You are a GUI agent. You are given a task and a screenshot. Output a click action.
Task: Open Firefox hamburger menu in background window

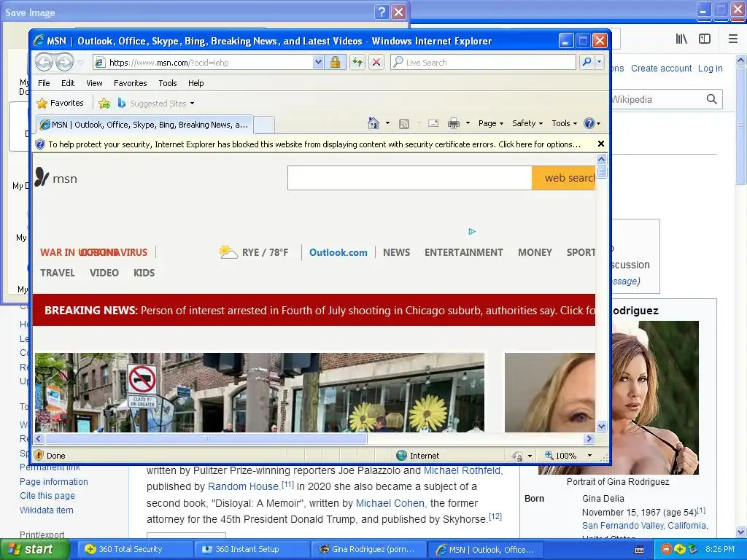point(732,39)
